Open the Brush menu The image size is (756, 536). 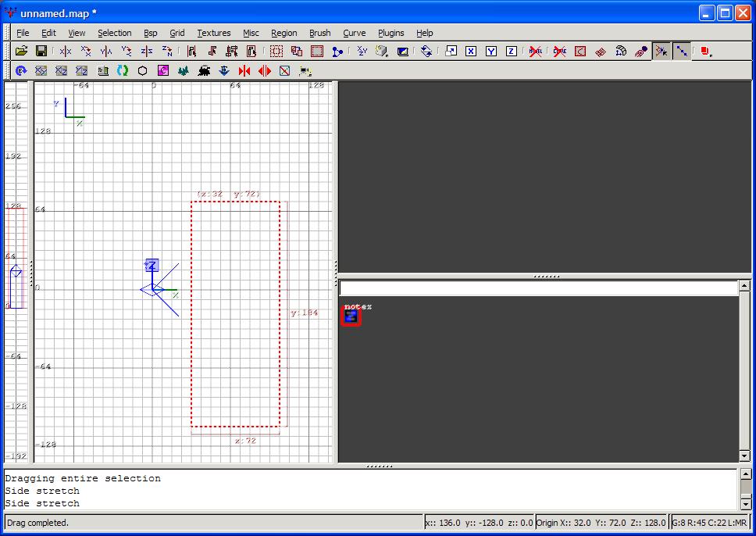320,33
